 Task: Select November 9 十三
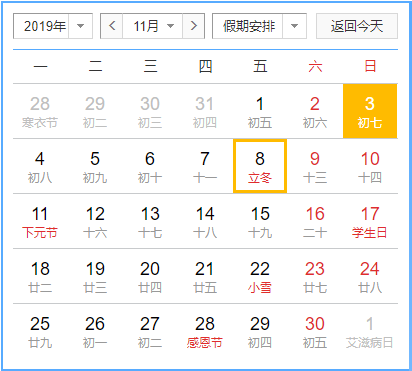315,166
